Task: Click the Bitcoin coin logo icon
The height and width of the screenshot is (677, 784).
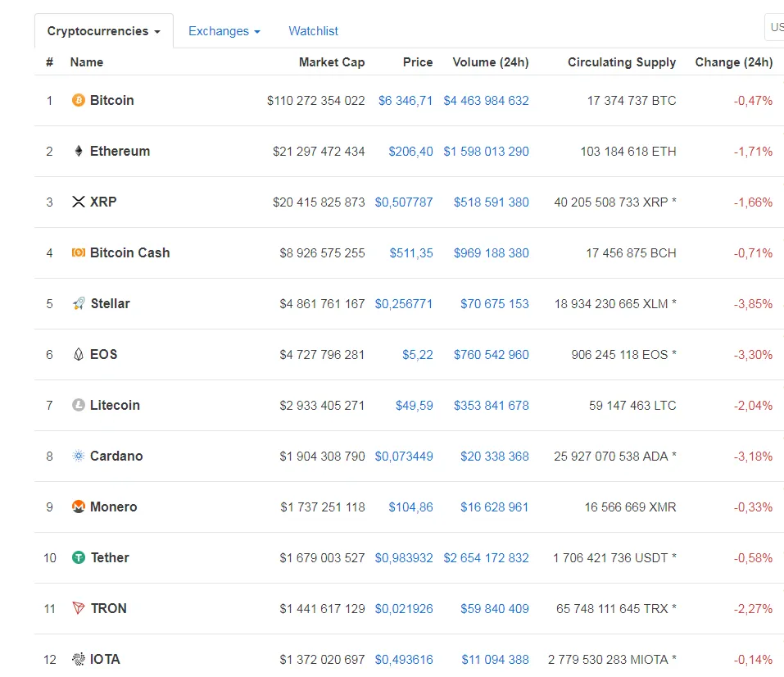Action: 79,100
